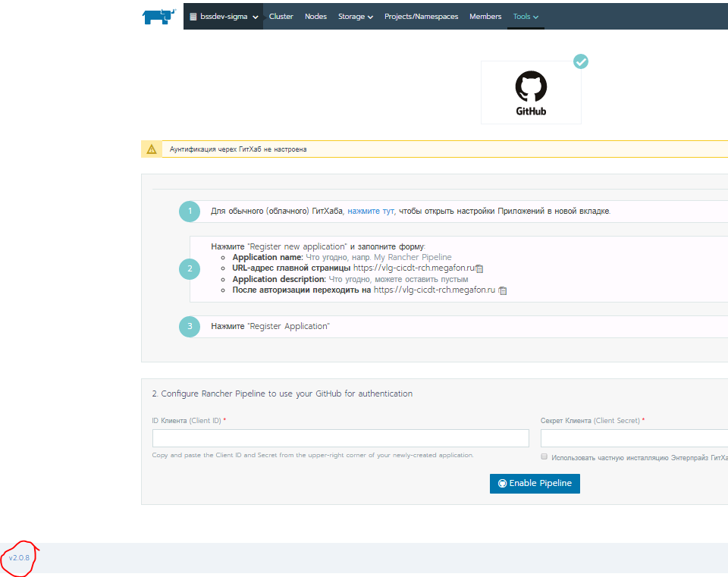Click the numbered step 1 circle

pyautogui.click(x=189, y=211)
